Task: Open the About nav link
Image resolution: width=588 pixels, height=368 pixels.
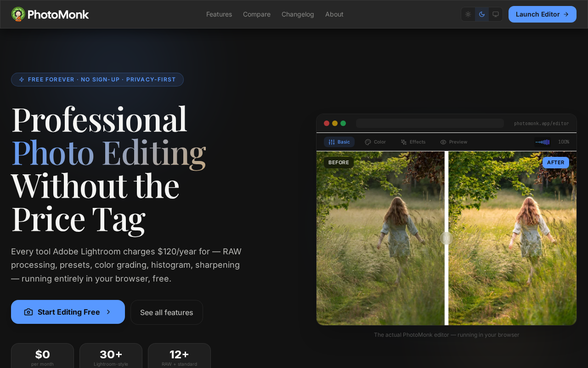Action: (x=334, y=14)
